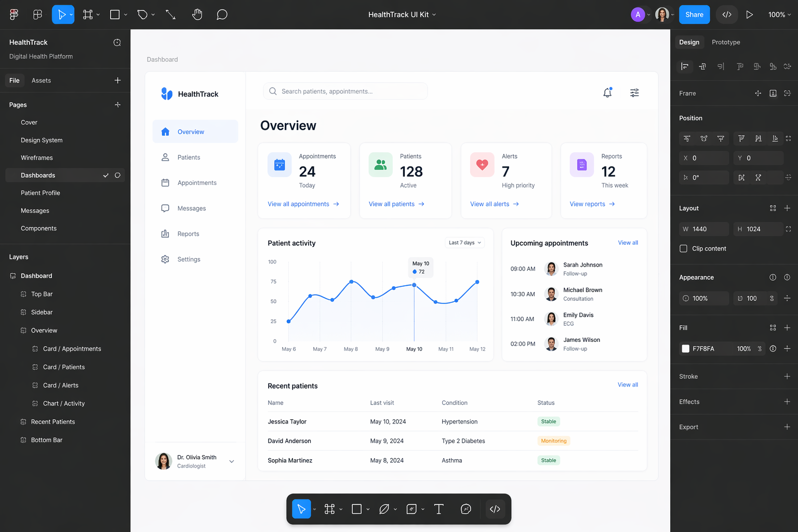The image size is (798, 532).
Task: Open notifications bell in the dashboard design
Action: [607, 92]
